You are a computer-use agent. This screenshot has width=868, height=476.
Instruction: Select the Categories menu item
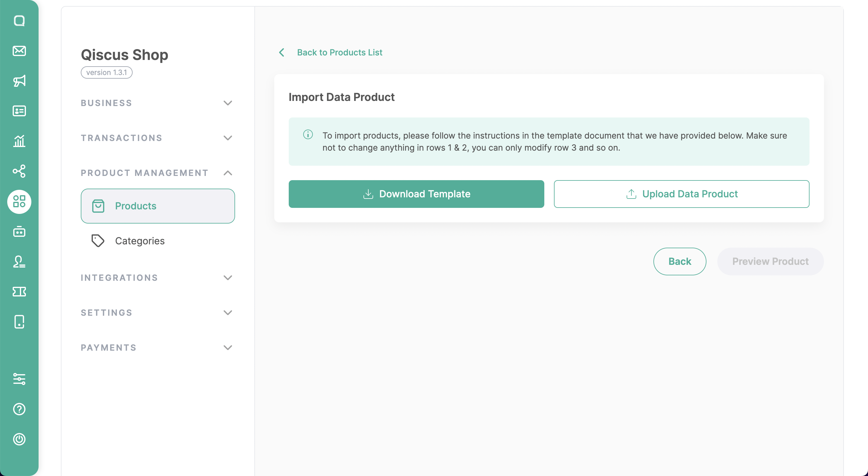(x=140, y=241)
